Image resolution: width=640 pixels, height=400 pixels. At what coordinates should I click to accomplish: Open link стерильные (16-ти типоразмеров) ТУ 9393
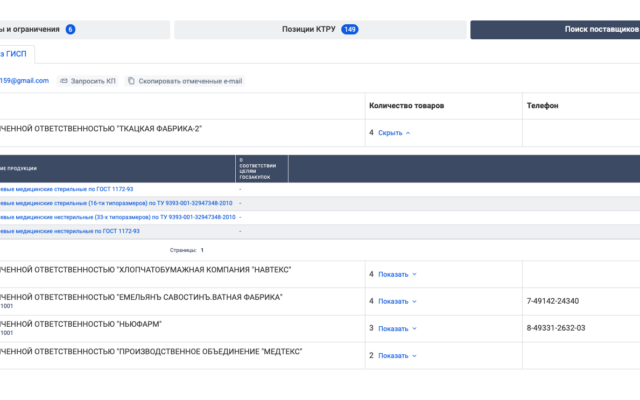point(116,203)
